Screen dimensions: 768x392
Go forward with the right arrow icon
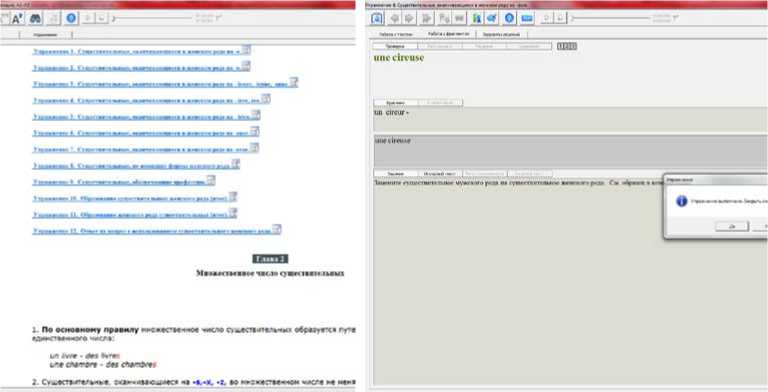pos(409,19)
